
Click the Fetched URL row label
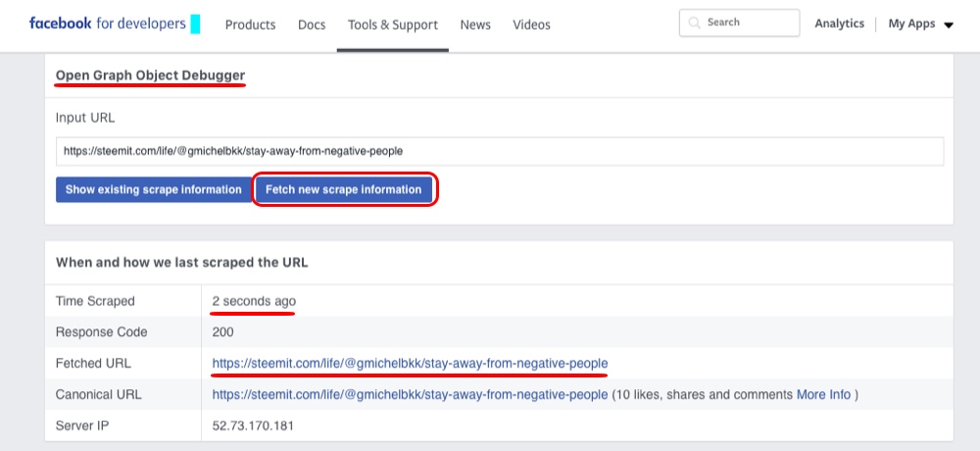pos(93,364)
